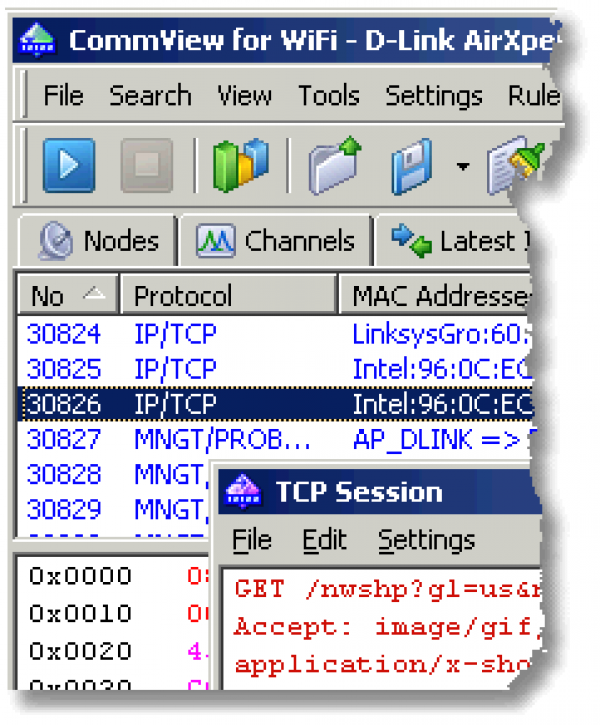Viewport: 600px width, 725px height.
Task: Sort by the MAC Addresses column header
Action: (x=435, y=295)
